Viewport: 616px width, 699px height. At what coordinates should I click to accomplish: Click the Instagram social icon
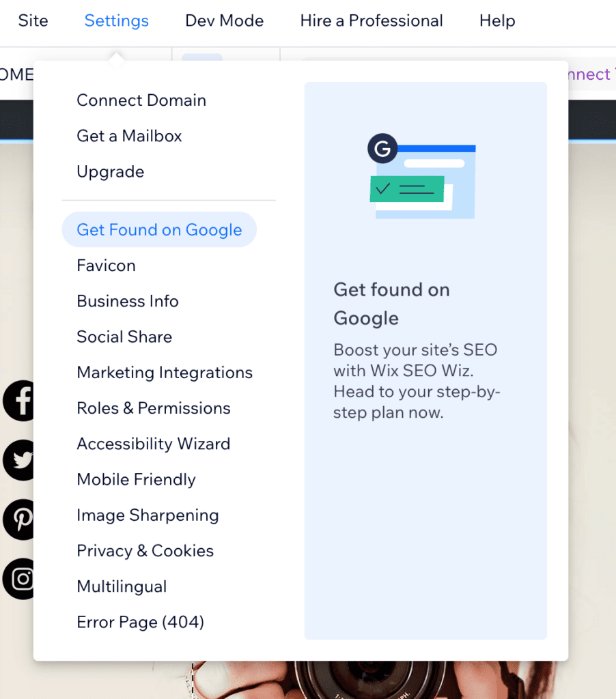click(18, 579)
